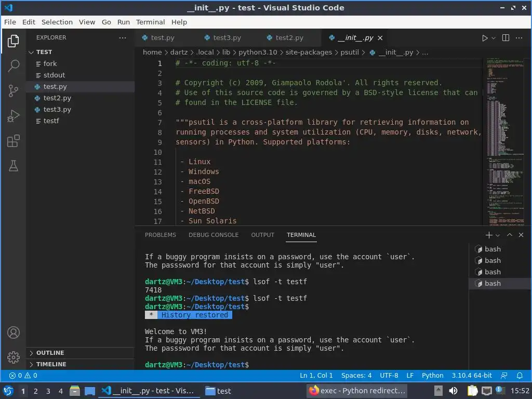
Task: Switch to the DEBUG CONSOLE tab
Action: (214, 235)
